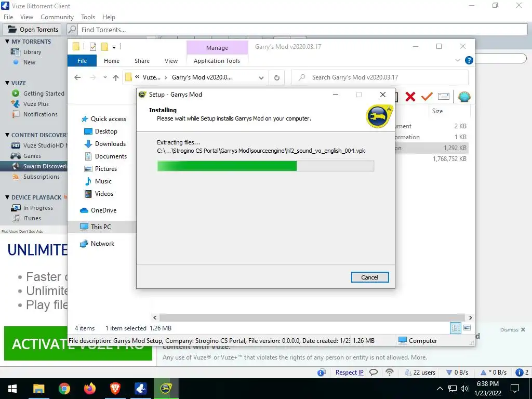Click the More link in Vuze notice
The width and height of the screenshot is (532, 399).
pos(418,357)
